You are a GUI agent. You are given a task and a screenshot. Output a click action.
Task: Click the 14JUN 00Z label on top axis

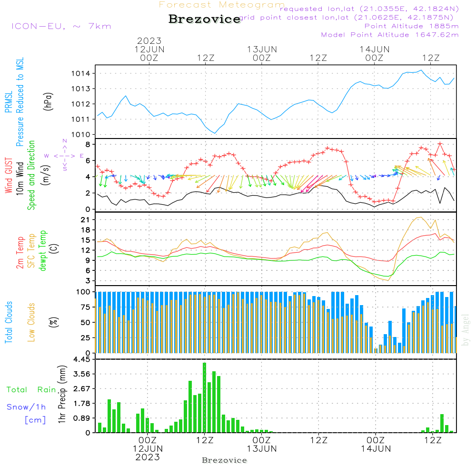pos(375,53)
